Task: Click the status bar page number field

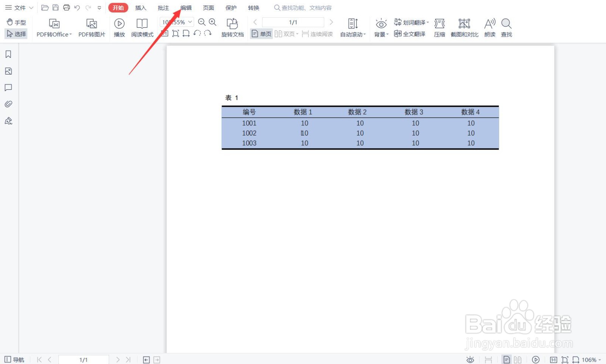Action: (84, 359)
